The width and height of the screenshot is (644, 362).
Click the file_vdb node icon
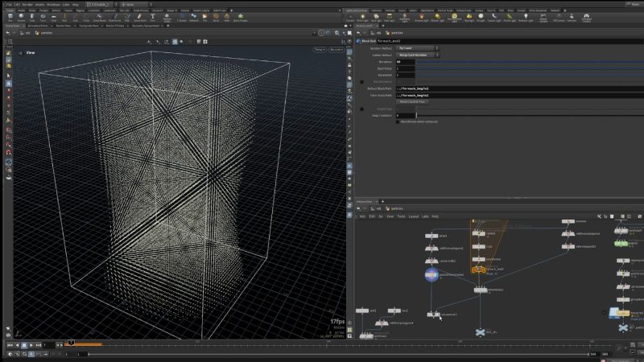(481, 331)
